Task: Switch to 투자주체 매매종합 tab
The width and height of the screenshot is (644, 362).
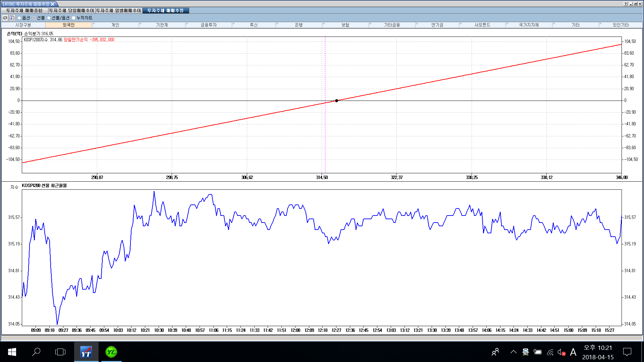Action: point(24,11)
